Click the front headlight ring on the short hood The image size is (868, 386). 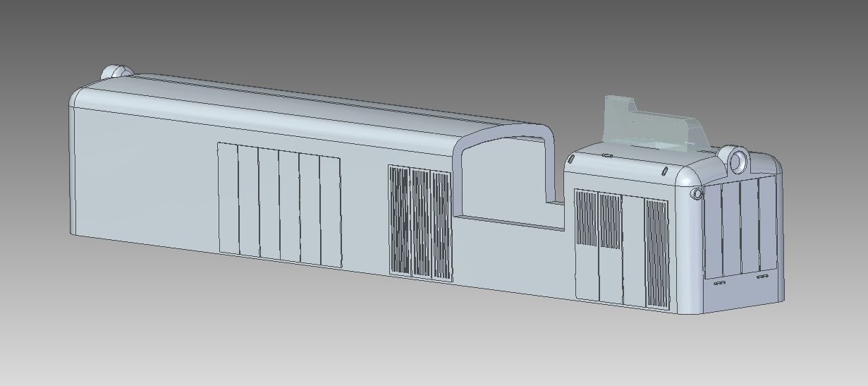[x=738, y=160]
